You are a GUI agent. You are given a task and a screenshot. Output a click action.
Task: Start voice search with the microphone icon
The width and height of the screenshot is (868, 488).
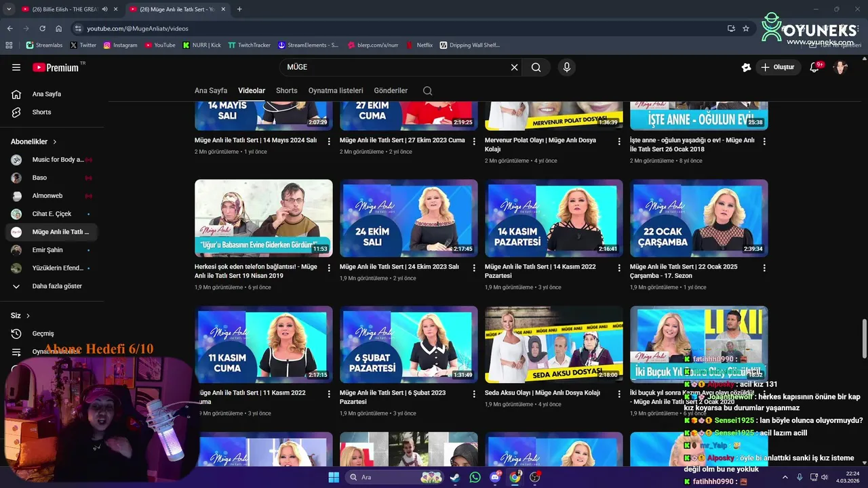click(567, 67)
